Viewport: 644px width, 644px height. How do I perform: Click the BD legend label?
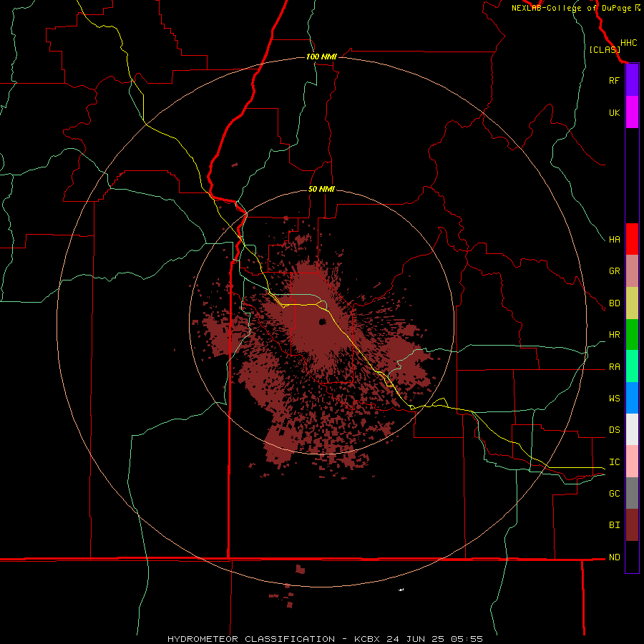[614, 303]
